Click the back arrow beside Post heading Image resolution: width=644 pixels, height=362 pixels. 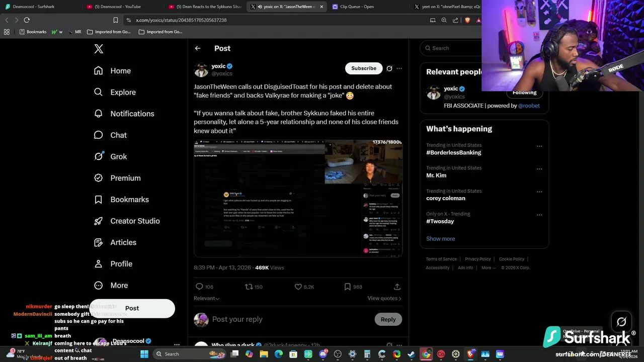198,48
